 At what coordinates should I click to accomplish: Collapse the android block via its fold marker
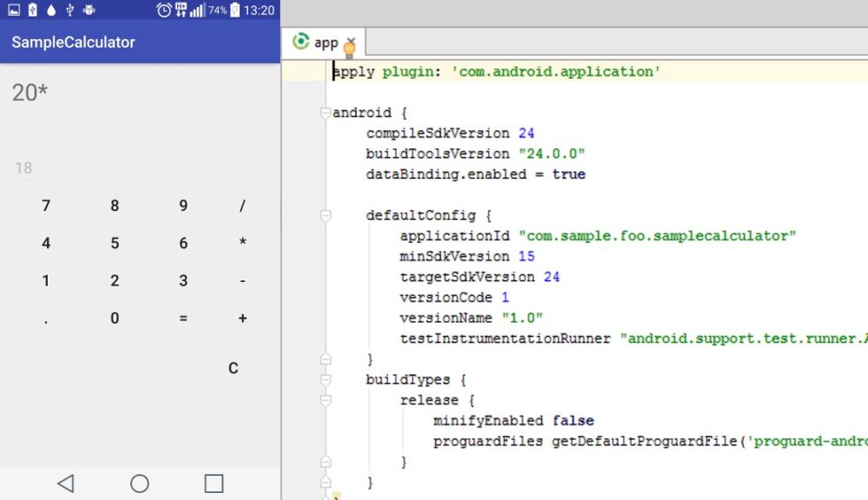point(326,112)
